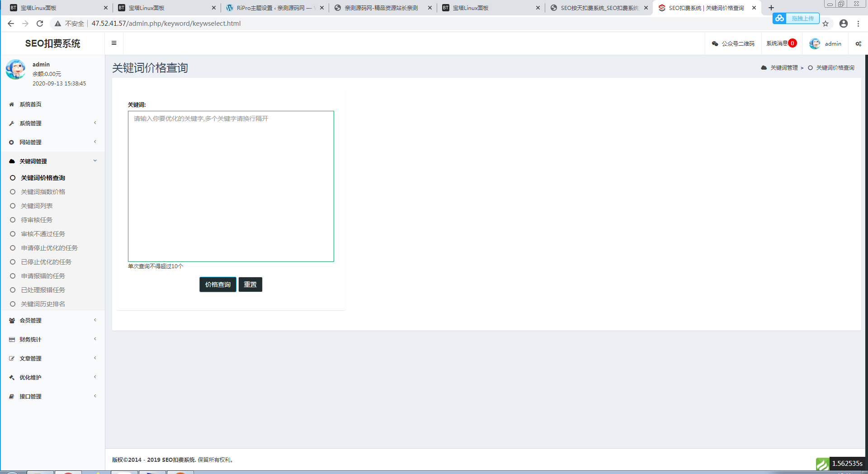868x474 pixels.
Task: Open 关键词列表 submenu item
Action: pyautogui.click(x=37, y=206)
